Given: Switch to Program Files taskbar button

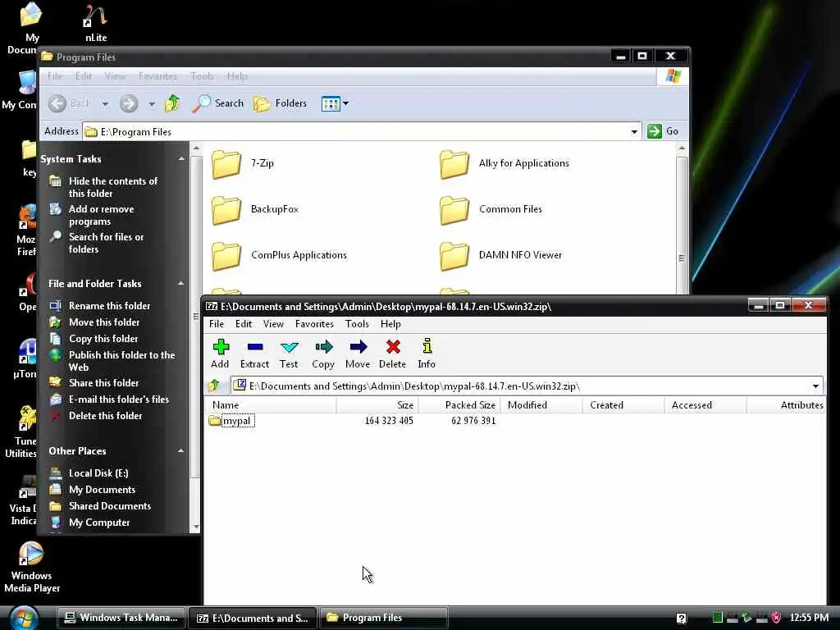Looking at the screenshot, I should [x=384, y=618].
